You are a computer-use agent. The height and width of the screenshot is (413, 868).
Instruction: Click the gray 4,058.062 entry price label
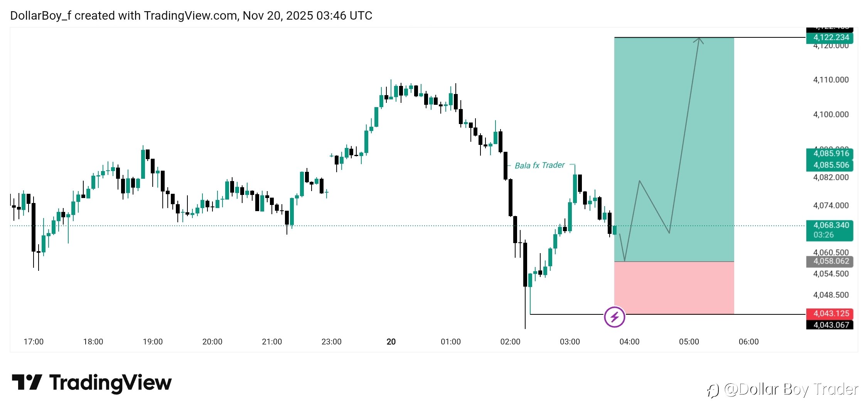pos(829,261)
